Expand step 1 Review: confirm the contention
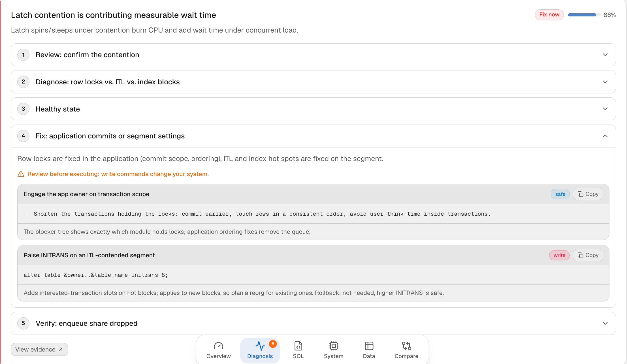 pos(313,55)
